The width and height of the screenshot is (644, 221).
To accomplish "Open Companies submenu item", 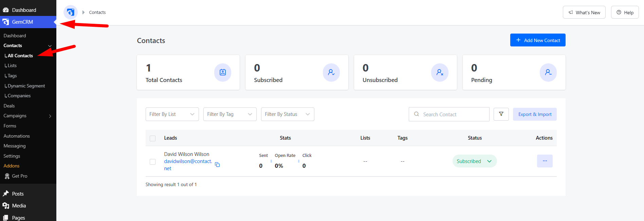I will coord(19,96).
